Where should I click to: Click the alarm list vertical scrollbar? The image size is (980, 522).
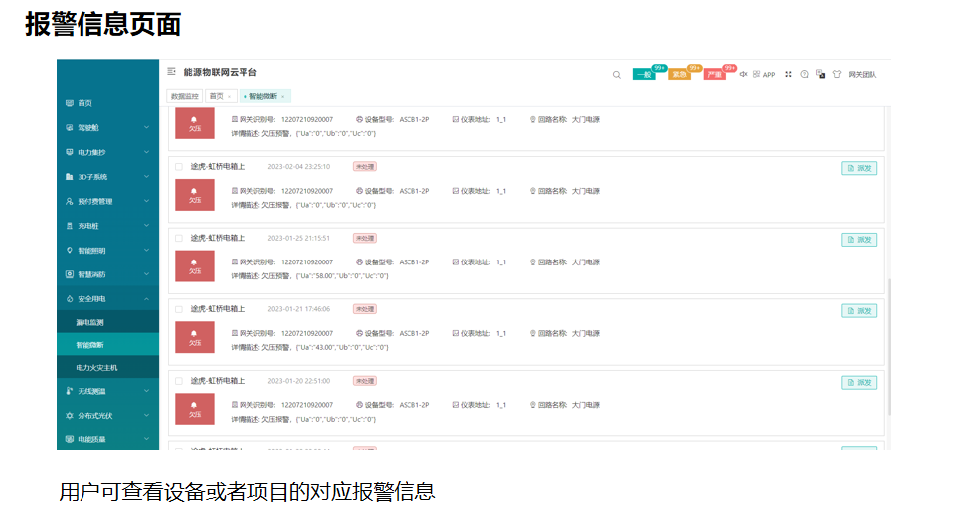888,347
